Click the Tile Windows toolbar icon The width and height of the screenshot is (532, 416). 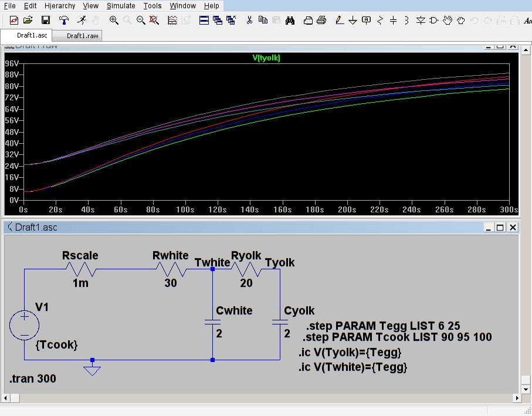(204, 20)
